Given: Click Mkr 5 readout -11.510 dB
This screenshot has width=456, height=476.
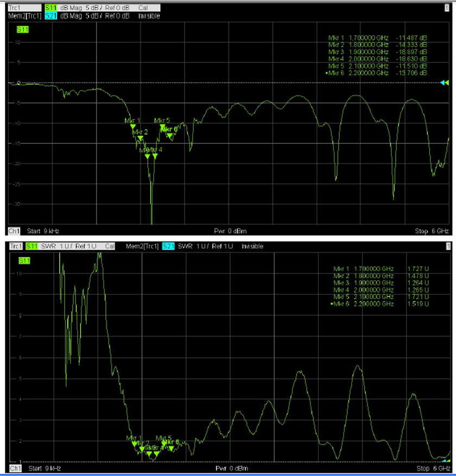Looking at the screenshot, I should (x=378, y=66).
